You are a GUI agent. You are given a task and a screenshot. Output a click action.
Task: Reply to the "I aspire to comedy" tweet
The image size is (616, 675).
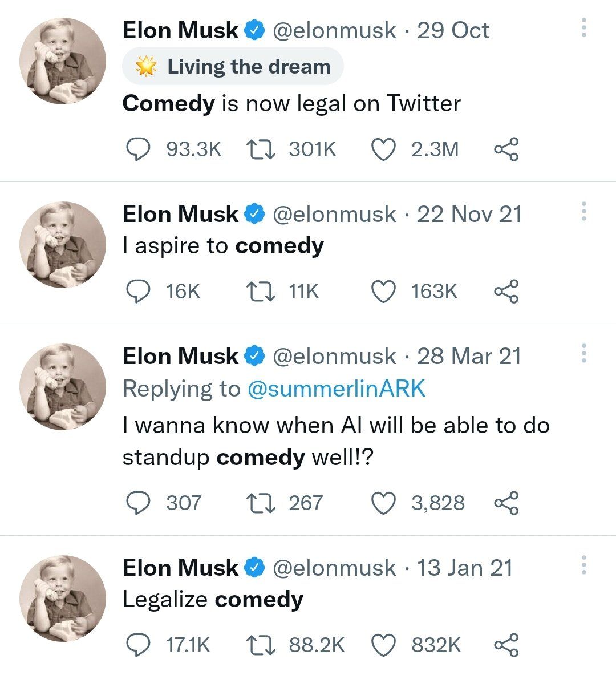[137, 292]
